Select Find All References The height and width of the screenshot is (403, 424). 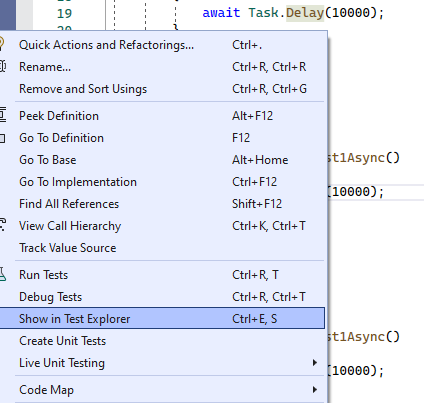tap(162, 204)
